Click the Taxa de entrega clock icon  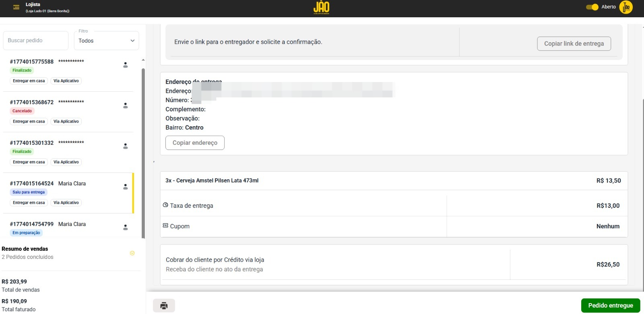coord(165,205)
